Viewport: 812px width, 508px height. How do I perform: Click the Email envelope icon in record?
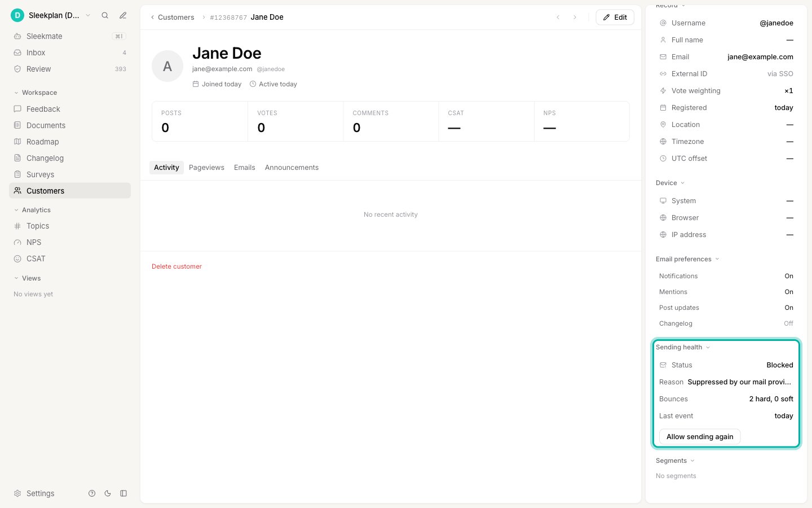663,57
